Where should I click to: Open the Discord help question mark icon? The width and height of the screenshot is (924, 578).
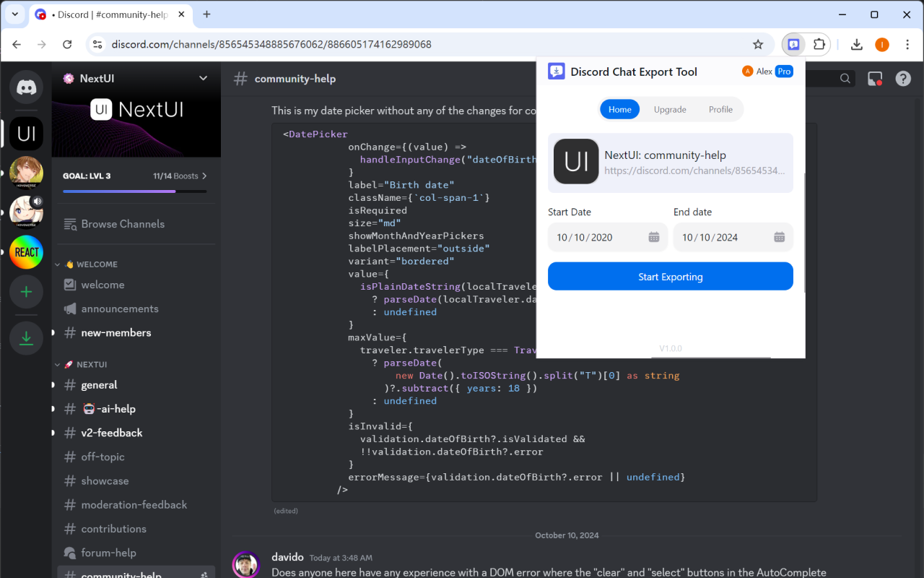(903, 79)
